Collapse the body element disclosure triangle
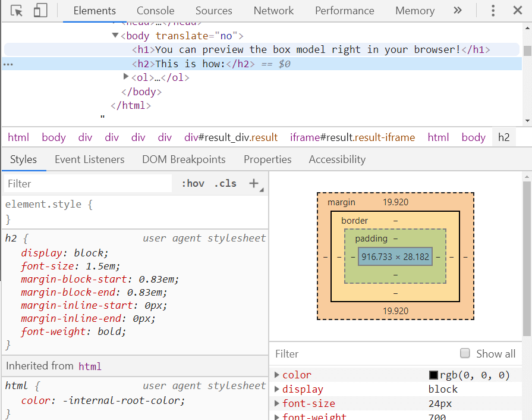Viewport: 532px width, 420px height. point(115,36)
